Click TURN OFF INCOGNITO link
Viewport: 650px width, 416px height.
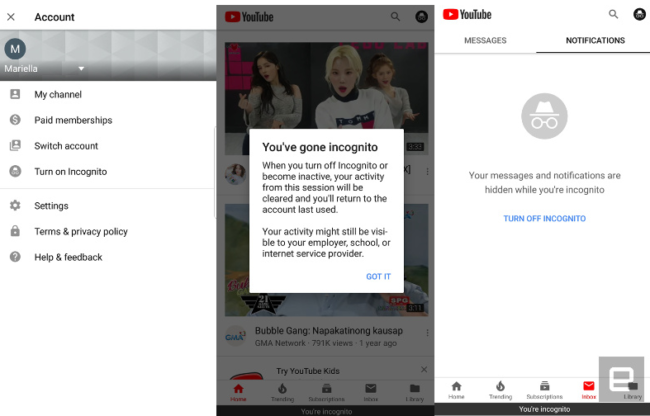click(x=544, y=218)
